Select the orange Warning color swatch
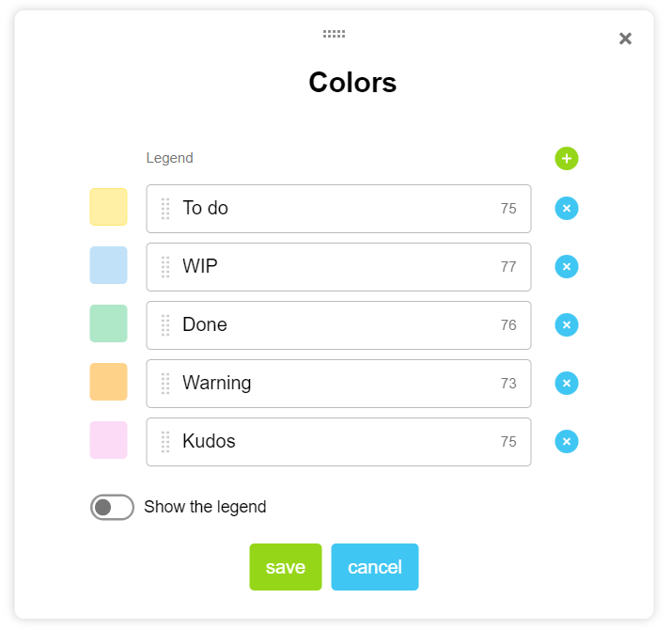Viewport: 672px width, 630px height. 108,382
